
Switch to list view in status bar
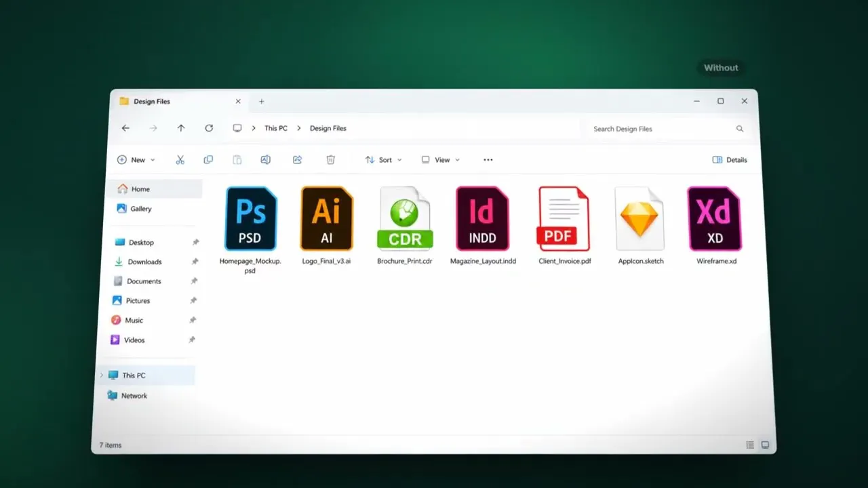coord(750,445)
